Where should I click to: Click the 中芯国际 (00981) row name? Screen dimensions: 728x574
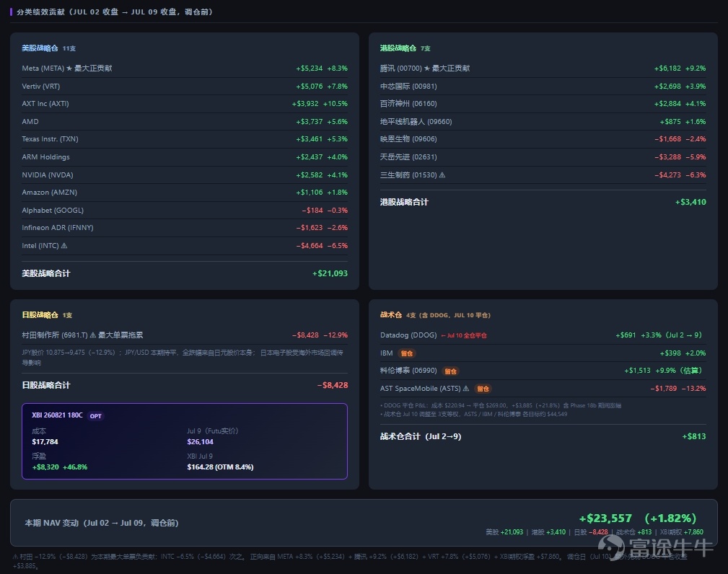[x=408, y=87]
